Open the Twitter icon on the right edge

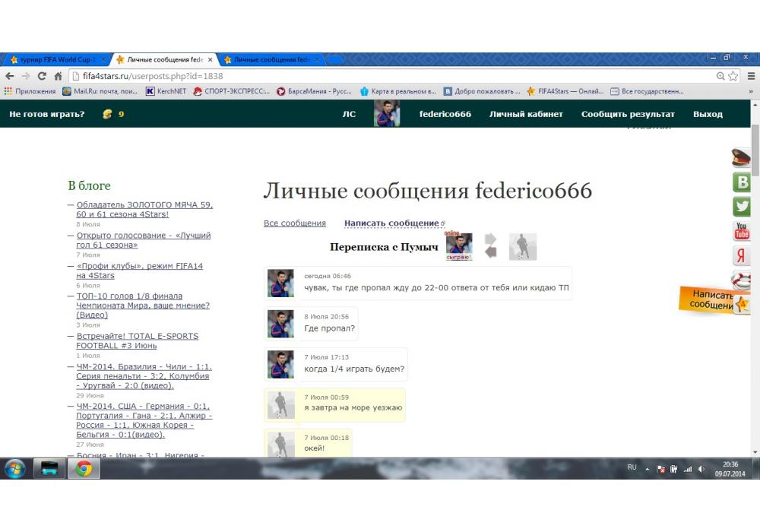[742, 206]
